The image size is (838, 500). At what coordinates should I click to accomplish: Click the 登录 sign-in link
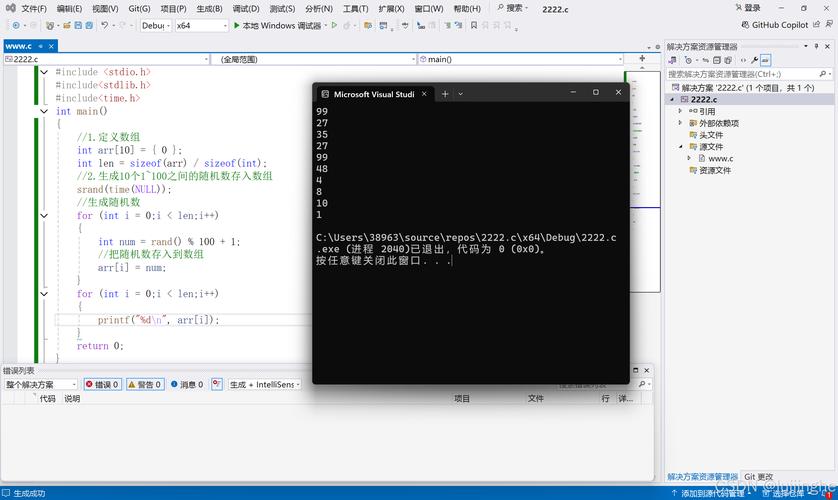coord(748,7)
